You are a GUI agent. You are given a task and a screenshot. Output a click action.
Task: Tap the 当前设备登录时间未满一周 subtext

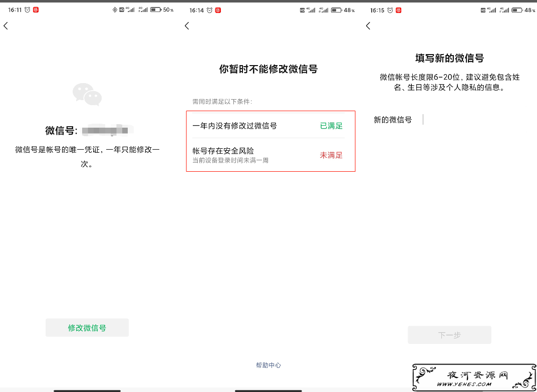(230, 160)
